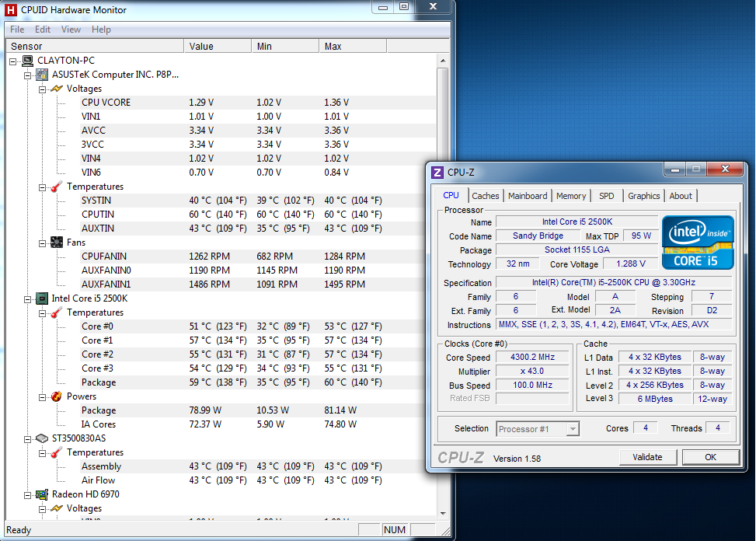
Task: Select the CPUFANIN fan row
Action: click(259, 257)
